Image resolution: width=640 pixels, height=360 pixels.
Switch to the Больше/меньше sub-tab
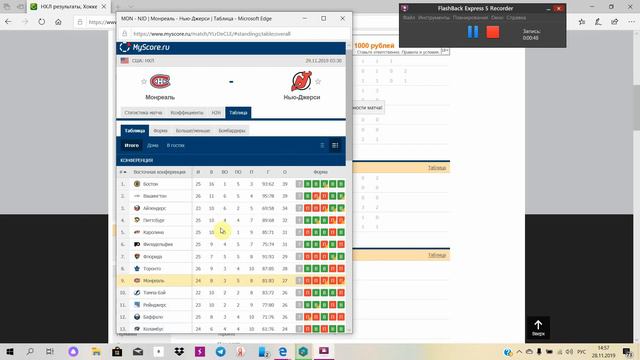[193, 131]
